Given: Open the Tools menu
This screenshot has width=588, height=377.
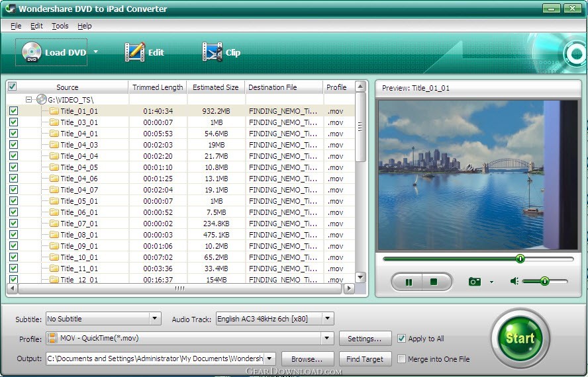Looking at the screenshot, I should (x=60, y=26).
